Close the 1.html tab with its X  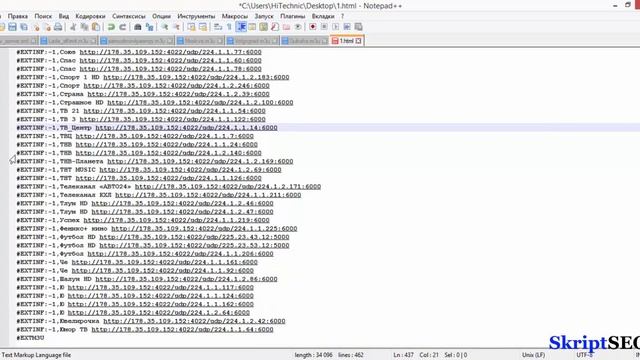(x=358, y=41)
